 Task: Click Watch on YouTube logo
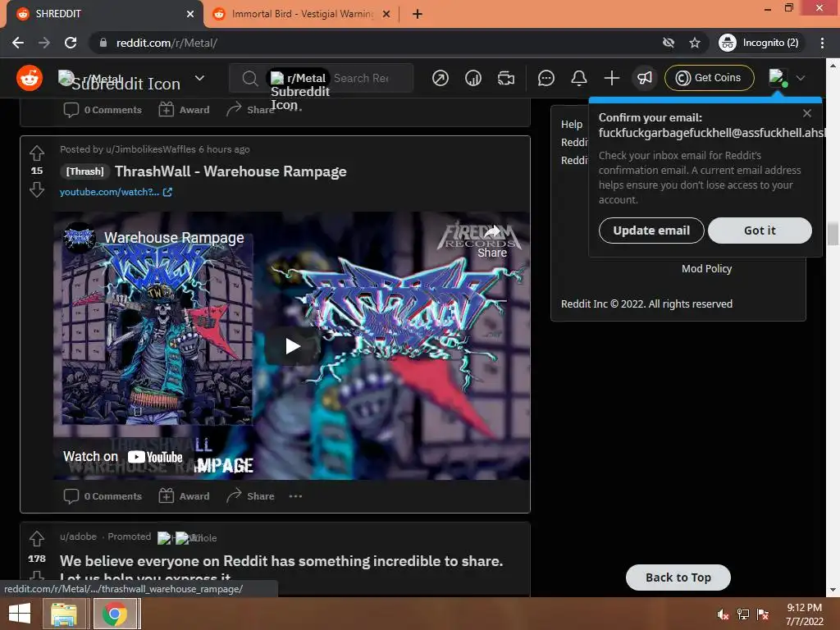tap(155, 457)
